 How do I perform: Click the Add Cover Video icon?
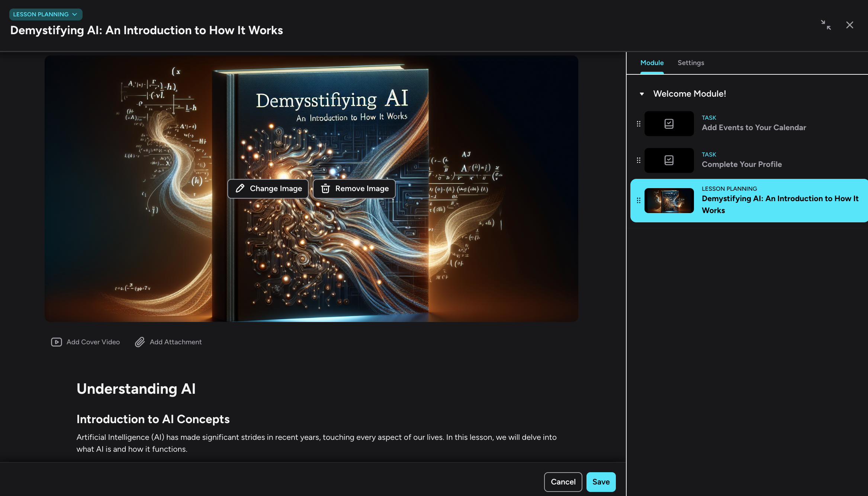click(56, 342)
